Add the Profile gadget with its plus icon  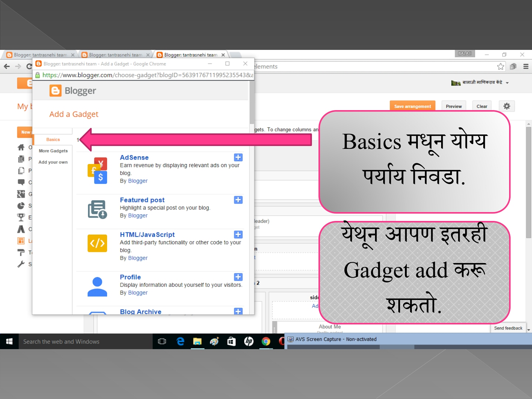238,277
